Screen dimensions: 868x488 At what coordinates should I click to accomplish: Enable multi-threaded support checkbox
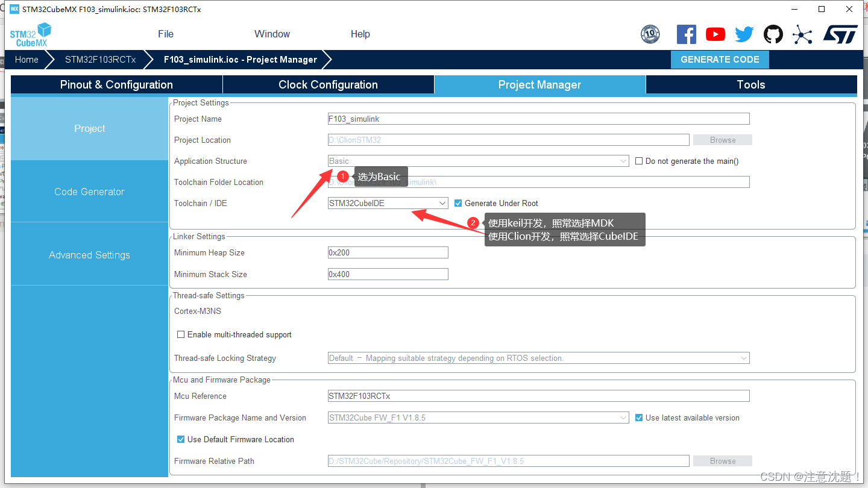pos(181,334)
